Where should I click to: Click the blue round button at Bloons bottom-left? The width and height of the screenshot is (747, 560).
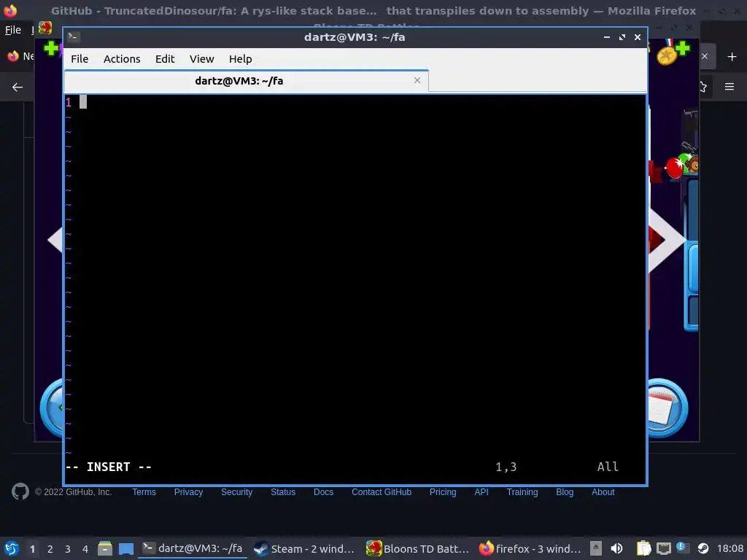(x=52, y=408)
